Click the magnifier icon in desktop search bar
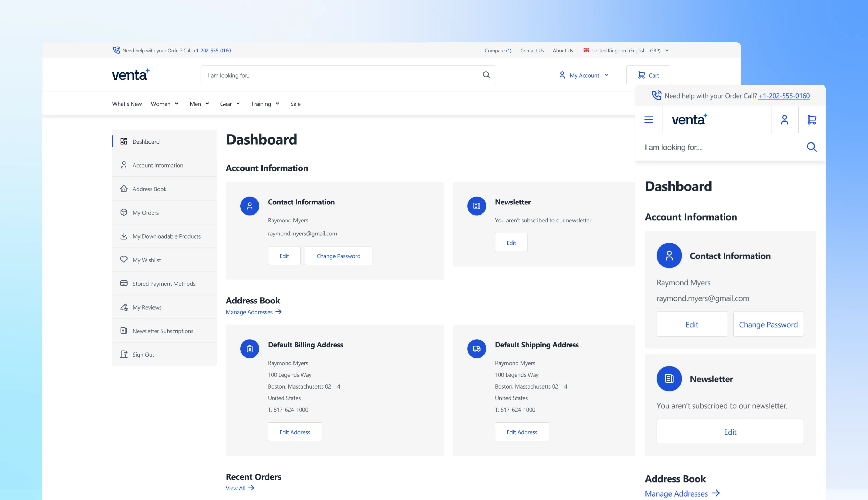The height and width of the screenshot is (500, 868). tap(486, 75)
